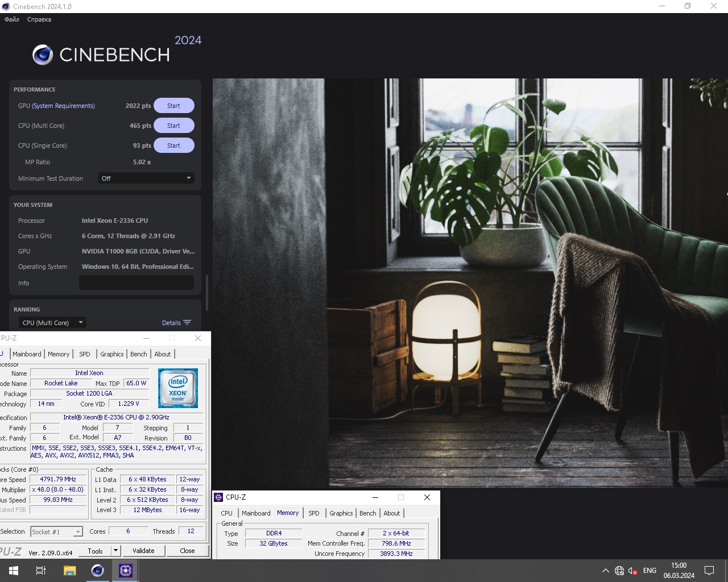Image resolution: width=728 pixels, height=582 pixels.
Task: Click the Tools button in CPU-Z
Action: coord(95,551)
